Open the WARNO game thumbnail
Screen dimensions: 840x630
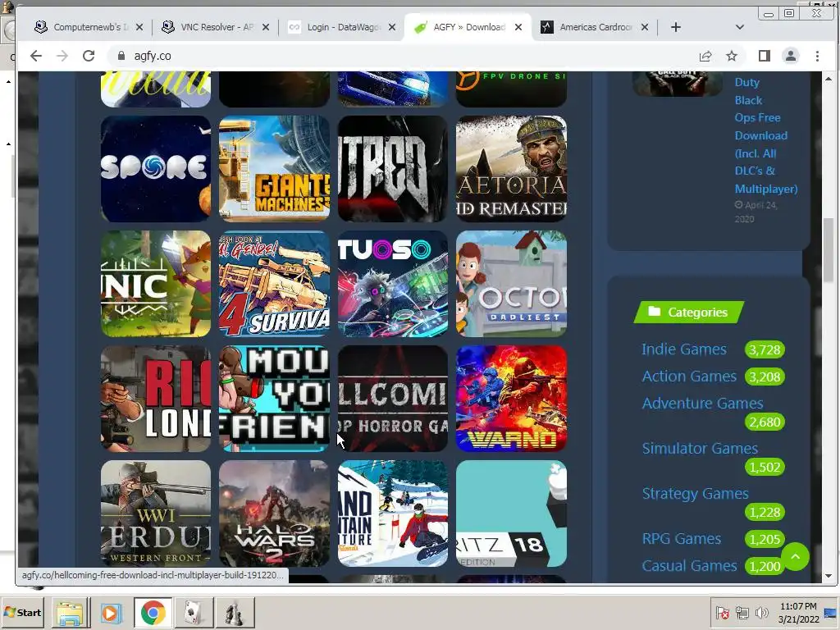[511, 399]
